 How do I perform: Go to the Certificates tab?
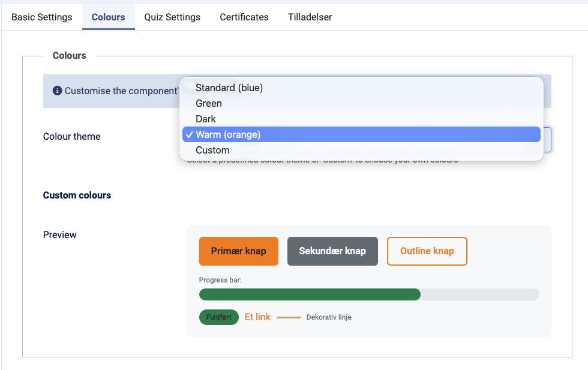click(x=244, y=17)
